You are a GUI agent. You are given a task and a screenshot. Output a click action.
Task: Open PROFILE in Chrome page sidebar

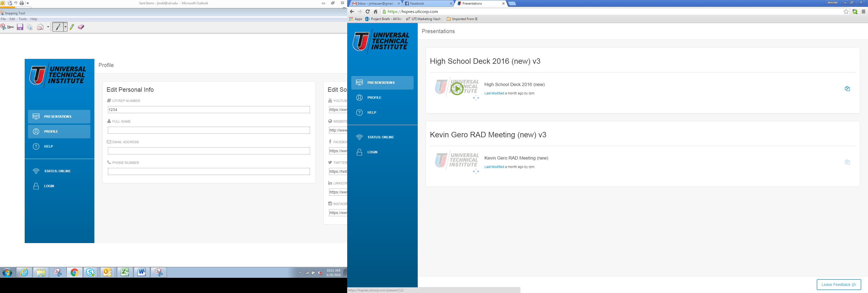tap(382, 97)
